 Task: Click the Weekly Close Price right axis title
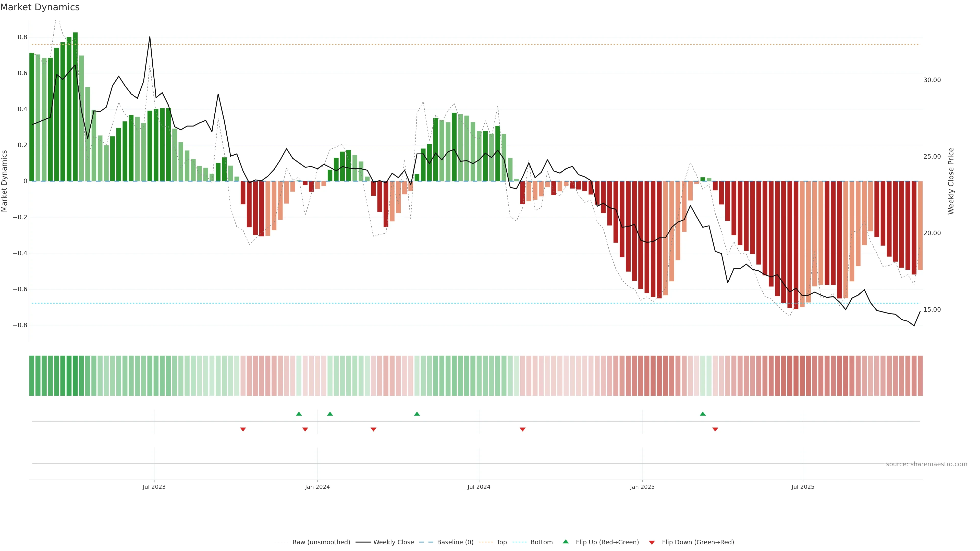[x=951, y=181]
